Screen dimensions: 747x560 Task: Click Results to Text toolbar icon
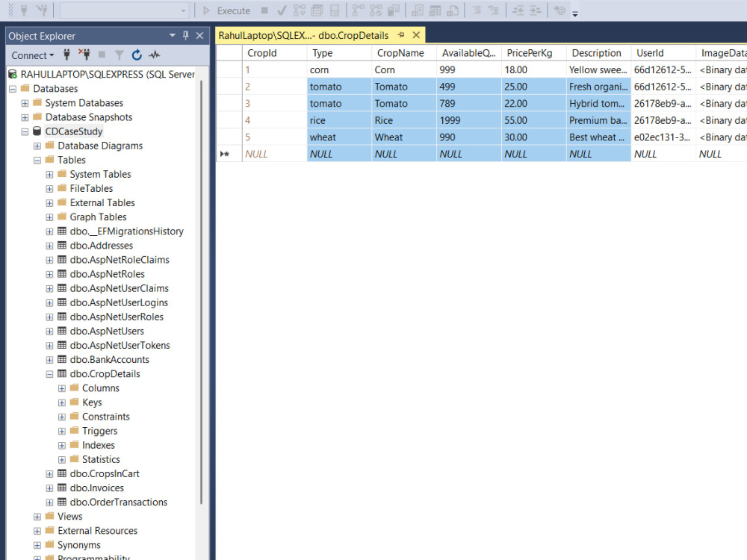[x=418, y=10]
